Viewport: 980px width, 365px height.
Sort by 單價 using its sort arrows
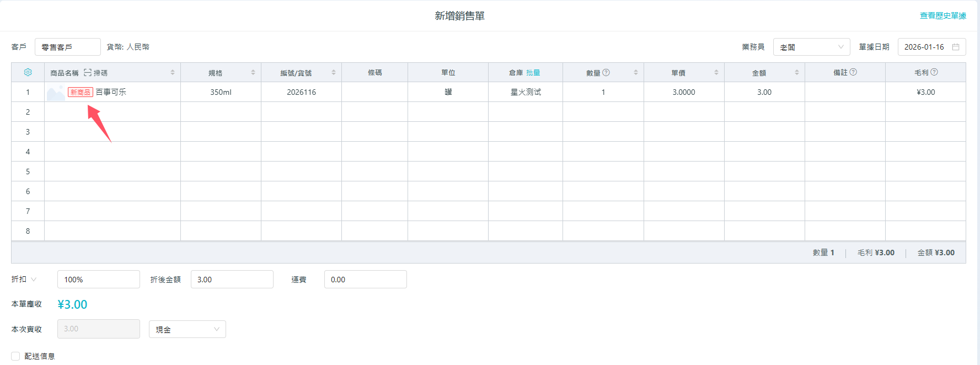click(x=716, y=72)
